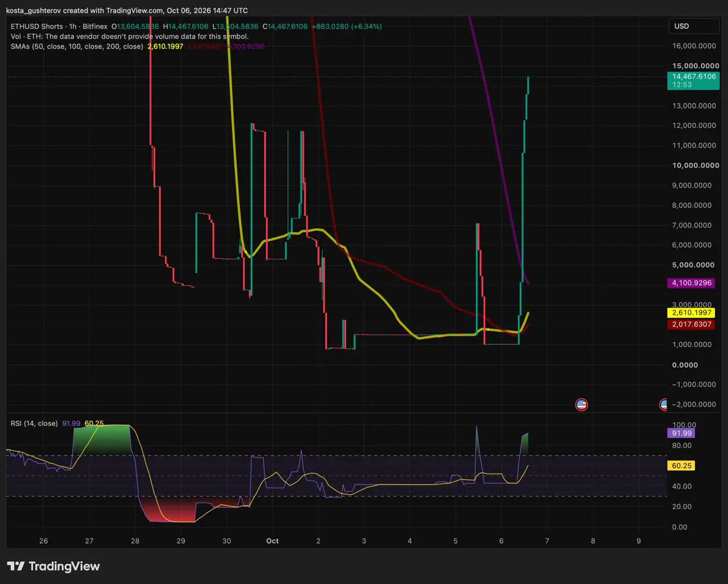This screenshot has width=728, height=584.
Task: Open the USD currency selector box
Action: point(694,26)
